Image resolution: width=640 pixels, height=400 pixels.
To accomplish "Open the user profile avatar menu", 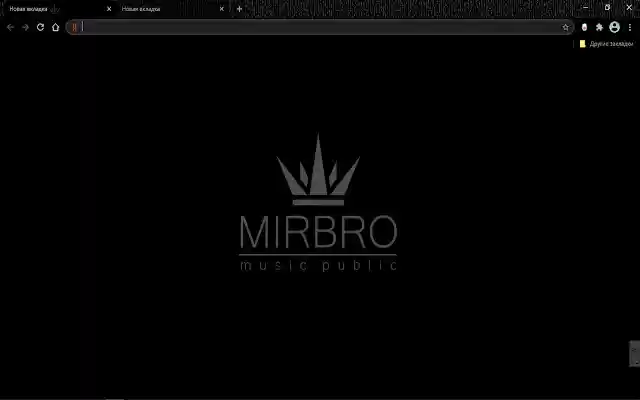I will (614, 27).
